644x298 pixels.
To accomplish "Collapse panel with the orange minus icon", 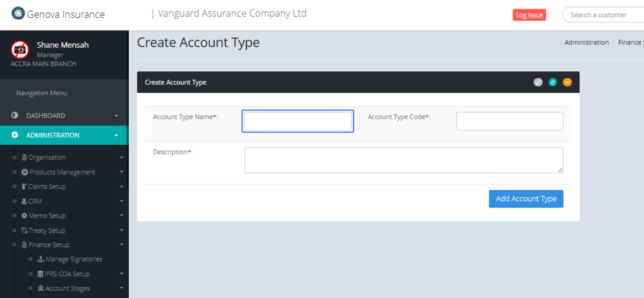I will 567,83.
